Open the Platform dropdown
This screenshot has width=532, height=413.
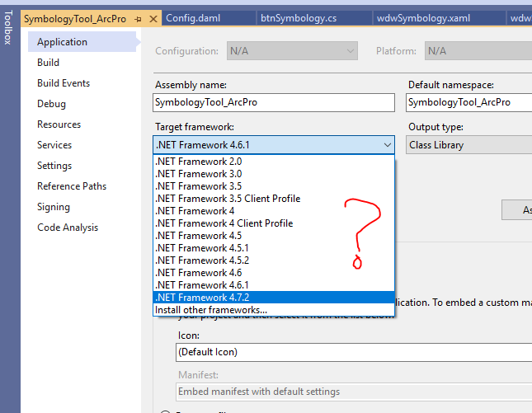coord(478,51)
